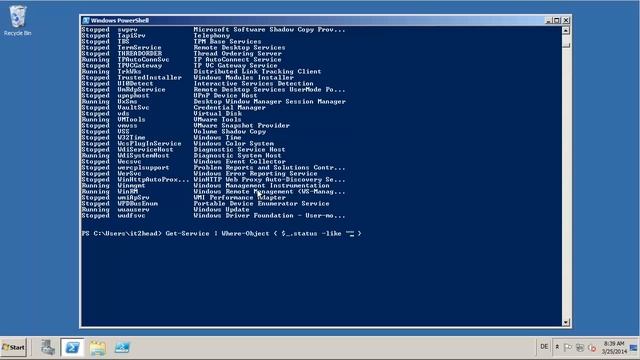Click the 'Running' status of the wuauserv row

(x=96, y=209)
